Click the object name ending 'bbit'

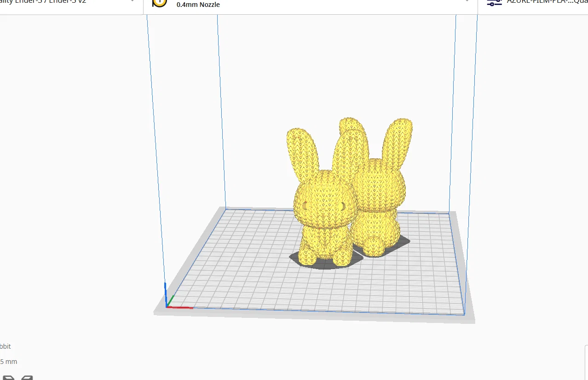(5, 346)
